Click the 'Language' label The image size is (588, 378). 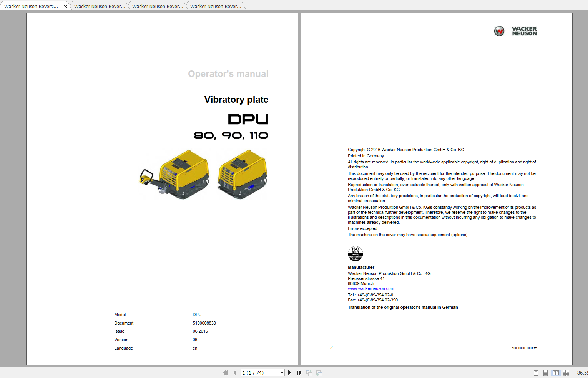pos(123,348)
